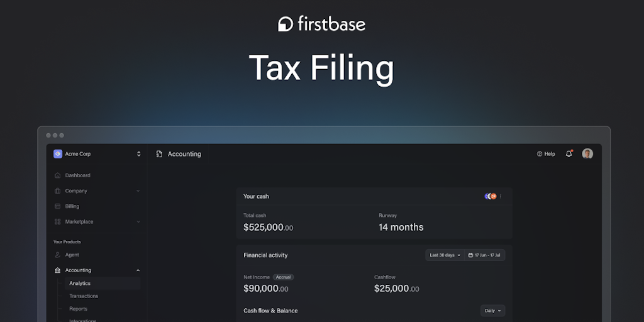The image size is (644, 322).
Task: Click the Accounting bank icon
Action: click(x=58, y=270)
